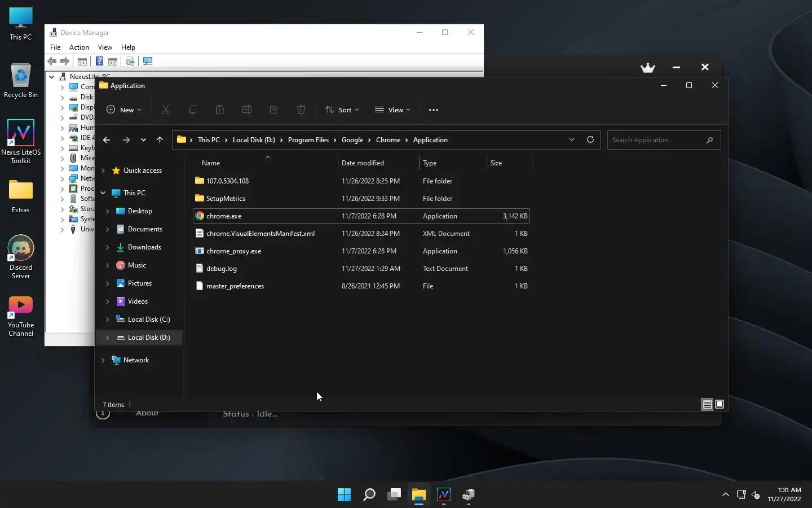Image resolution: width=812 pixels, height=508 pixels.
Task: Select Nexus LiteOS Toolkit desktop shortcut
Action: (21, 142)
